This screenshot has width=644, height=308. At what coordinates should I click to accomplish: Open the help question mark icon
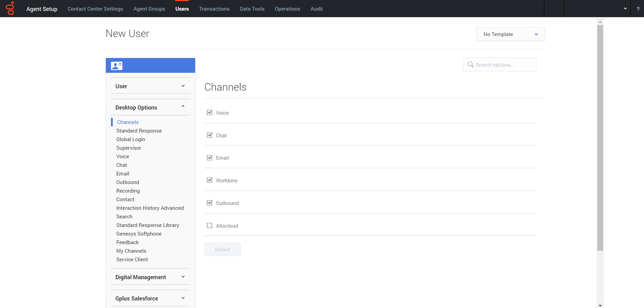coord(638,9)
